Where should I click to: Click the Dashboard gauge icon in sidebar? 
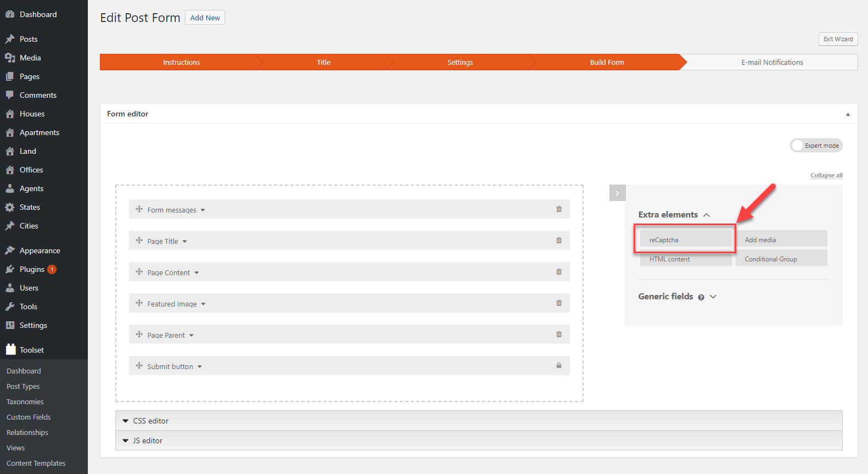(x=10, y=14)
